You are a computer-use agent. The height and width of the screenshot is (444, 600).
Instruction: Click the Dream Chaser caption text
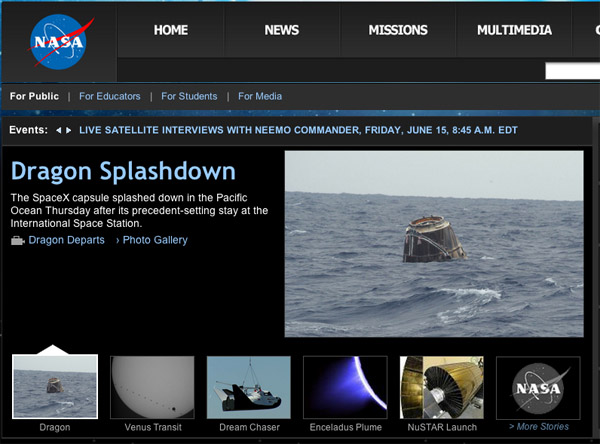point(249,427)
